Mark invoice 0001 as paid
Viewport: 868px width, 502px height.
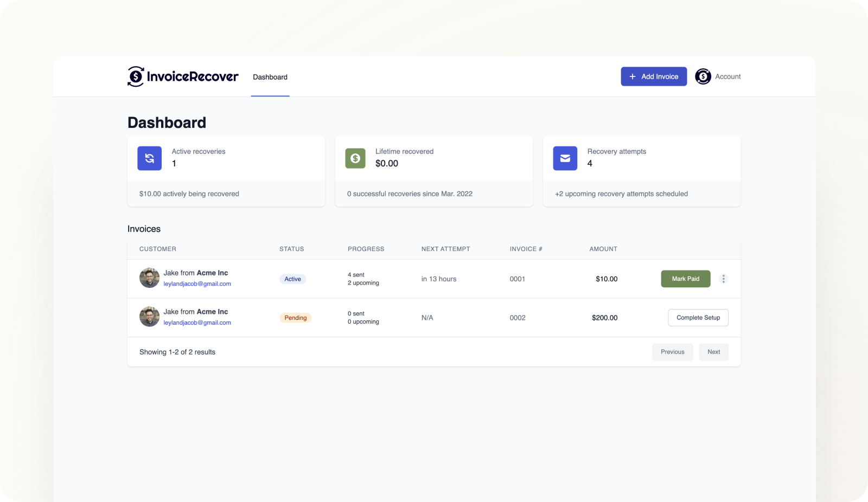coord(686,279)
